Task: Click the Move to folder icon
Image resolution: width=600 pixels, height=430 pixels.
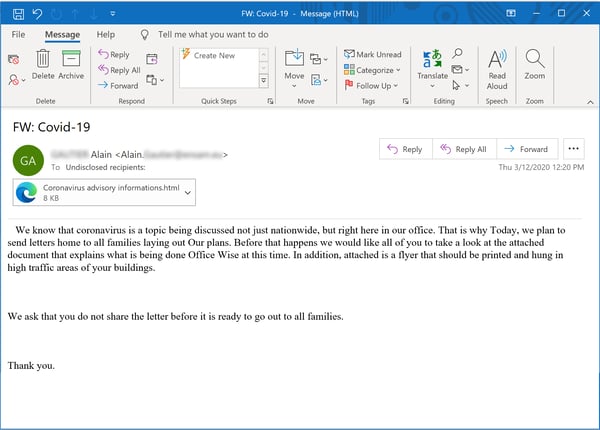Action: coord(294,61)
